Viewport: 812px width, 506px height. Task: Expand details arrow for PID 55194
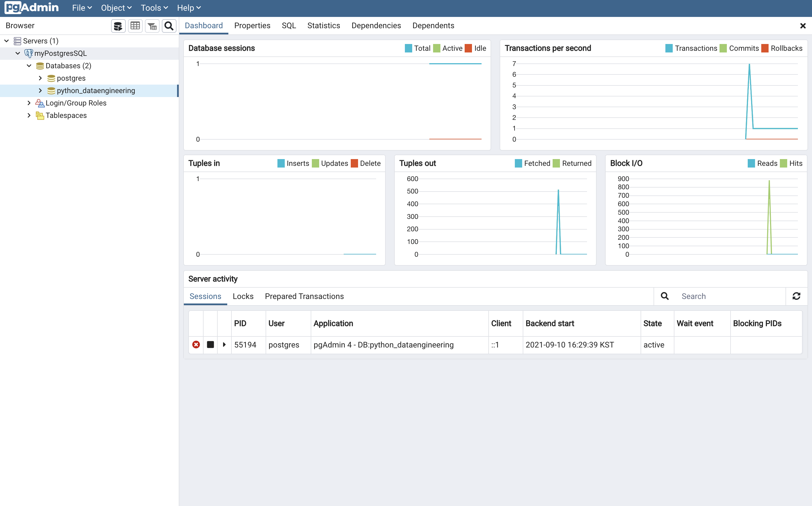tap(224, 345)
